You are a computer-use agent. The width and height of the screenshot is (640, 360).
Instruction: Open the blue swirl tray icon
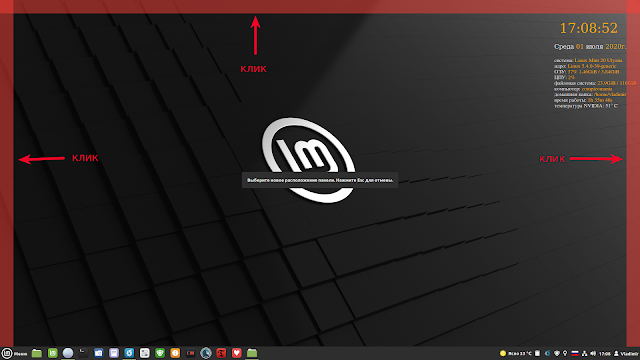(547, 353)
